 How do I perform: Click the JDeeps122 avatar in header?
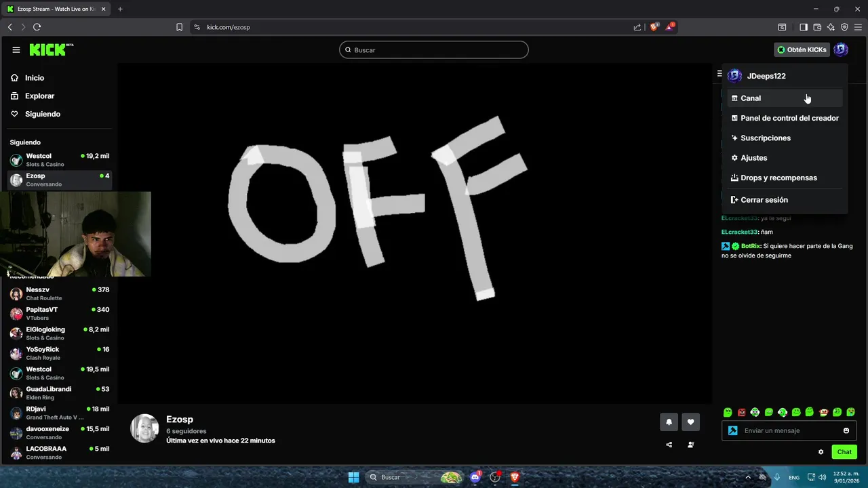click(841, 49)
